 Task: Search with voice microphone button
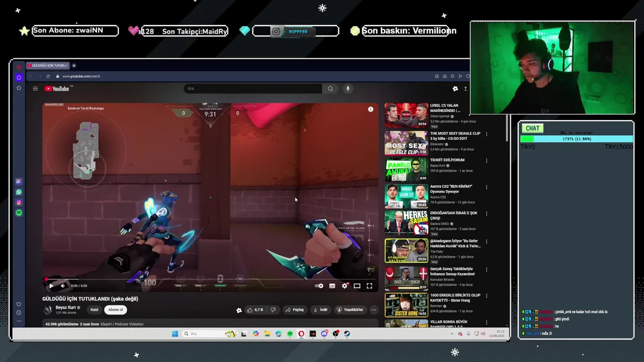[348, 88]
